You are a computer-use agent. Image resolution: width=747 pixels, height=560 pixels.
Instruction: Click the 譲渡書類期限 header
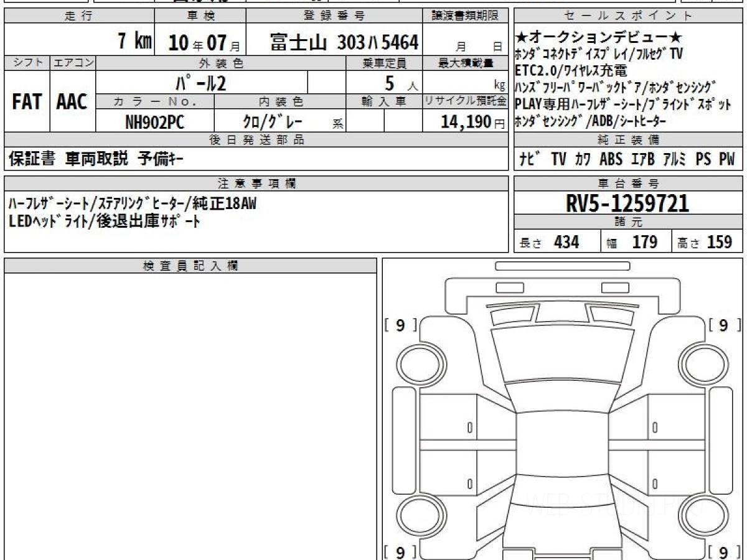465,16
